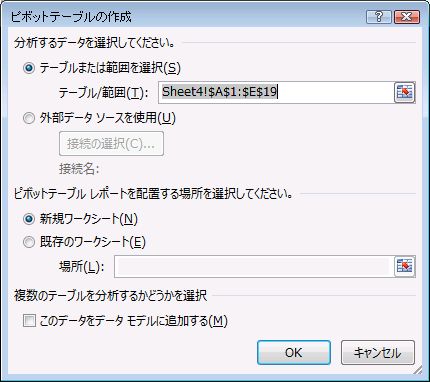Click the 複数のテーブルを分析するかどうかを選択 heading

point(110,295)
